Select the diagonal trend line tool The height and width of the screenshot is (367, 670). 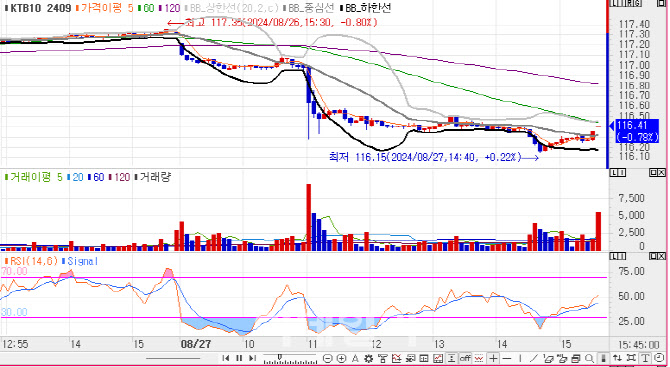(534, 358)
